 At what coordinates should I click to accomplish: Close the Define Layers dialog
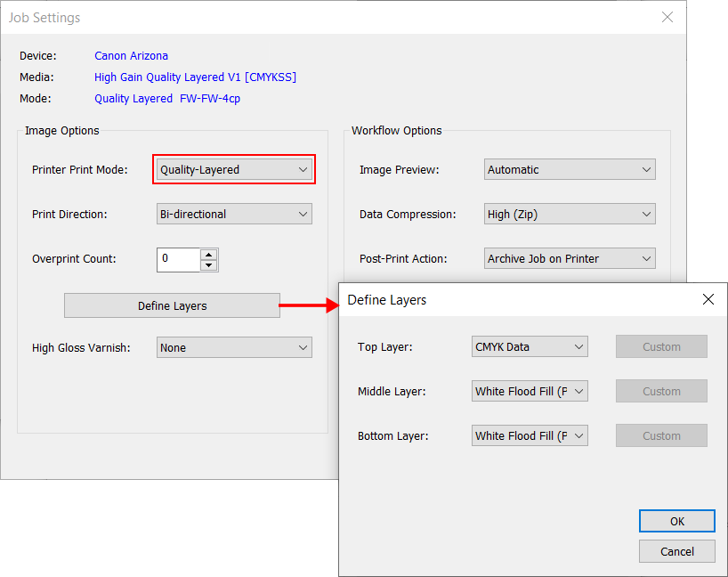(x=708, y=300)
